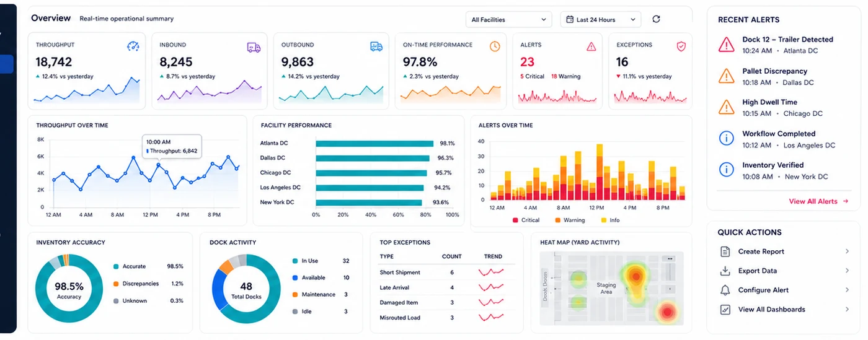
Task: Refresh the overview dashboard
Action: (656, 19)
